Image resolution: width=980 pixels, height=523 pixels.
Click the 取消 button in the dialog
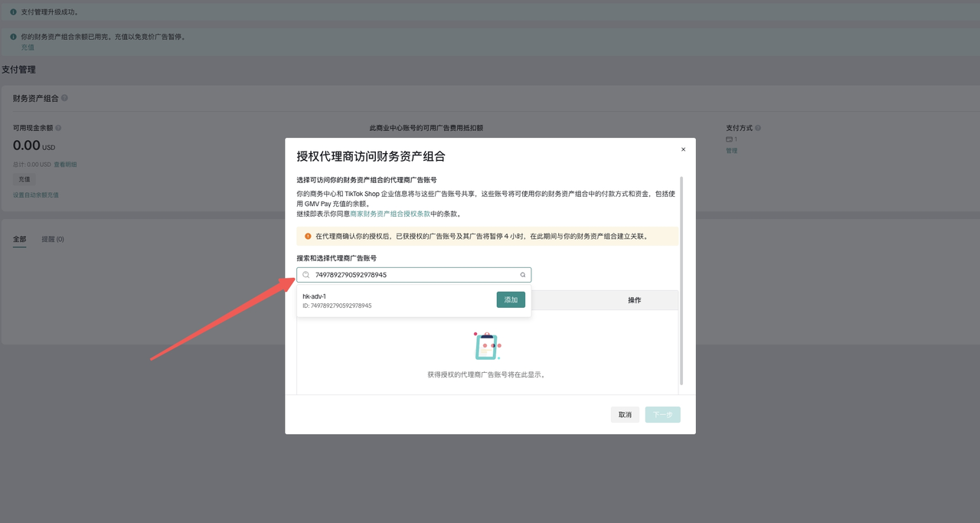click(625, 414)
